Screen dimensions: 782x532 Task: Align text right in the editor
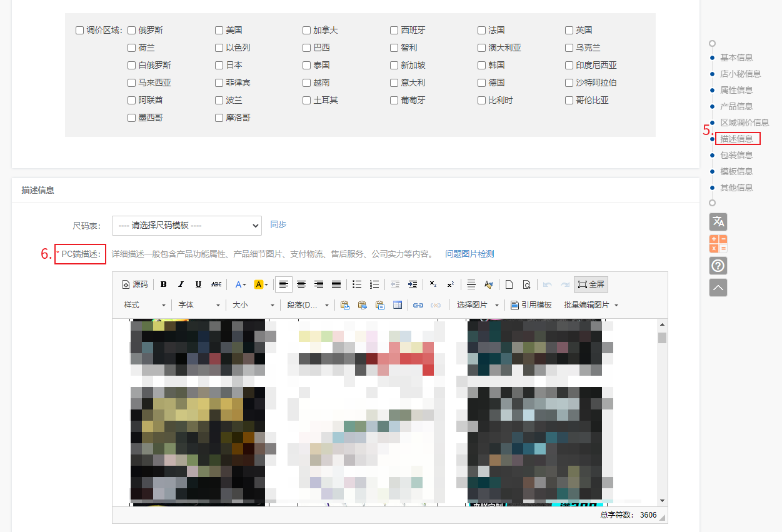pos(319,284)
